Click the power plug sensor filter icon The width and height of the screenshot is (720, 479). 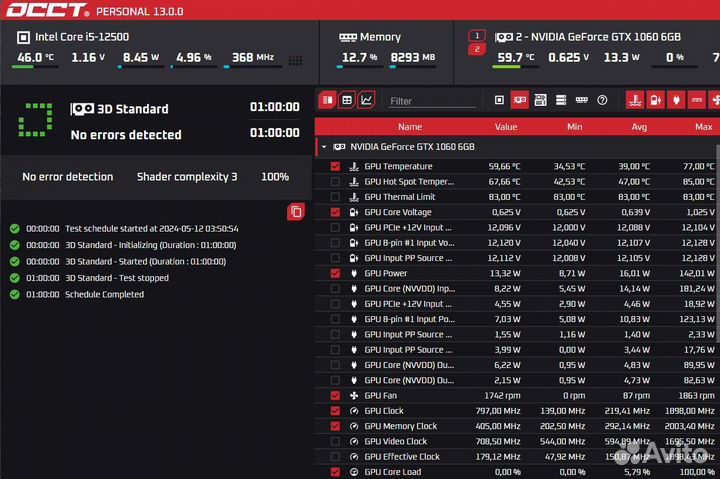click(675, 100)
